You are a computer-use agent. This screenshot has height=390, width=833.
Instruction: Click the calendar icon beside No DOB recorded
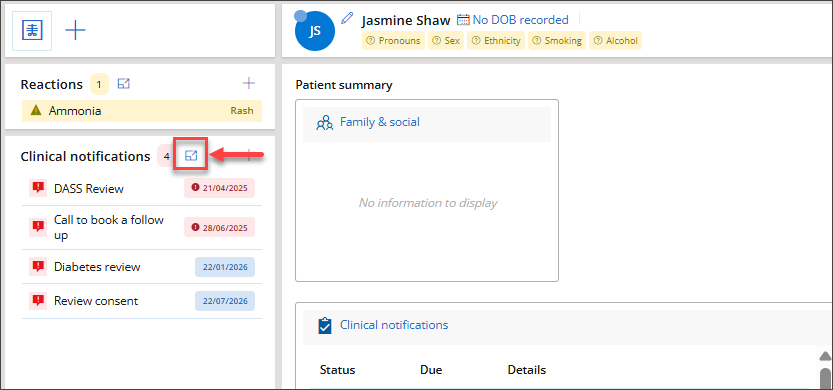(464, 20)
